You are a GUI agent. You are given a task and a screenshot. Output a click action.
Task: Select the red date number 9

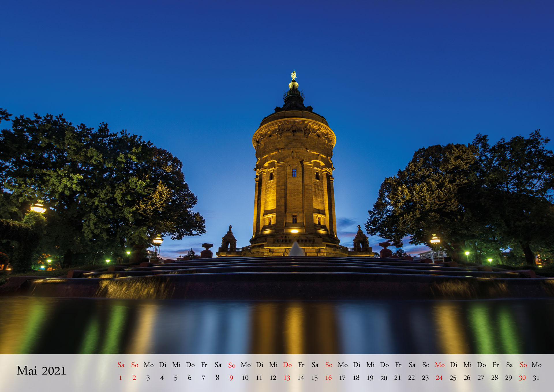click(231, 378)
